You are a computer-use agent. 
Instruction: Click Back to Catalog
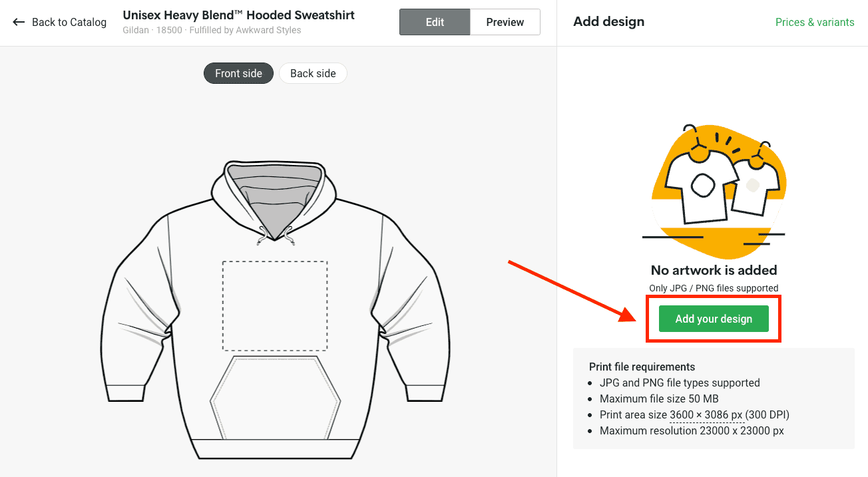69,22
